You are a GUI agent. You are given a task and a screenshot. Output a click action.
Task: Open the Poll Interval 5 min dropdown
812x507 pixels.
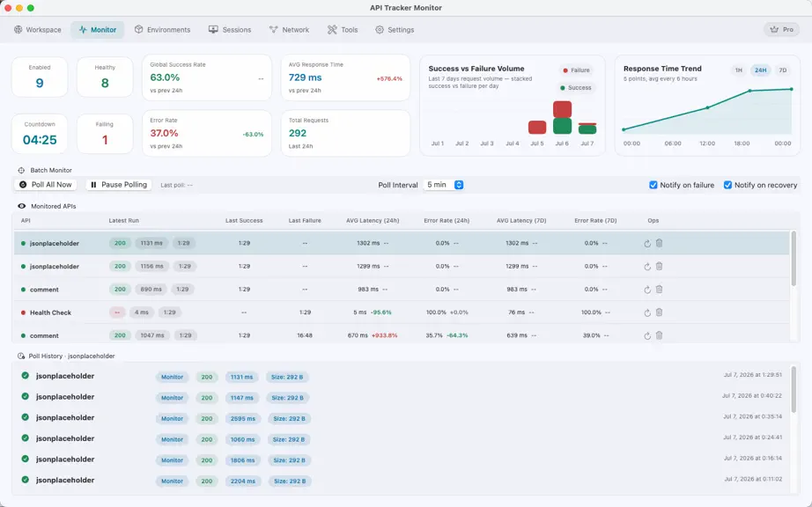444,185
